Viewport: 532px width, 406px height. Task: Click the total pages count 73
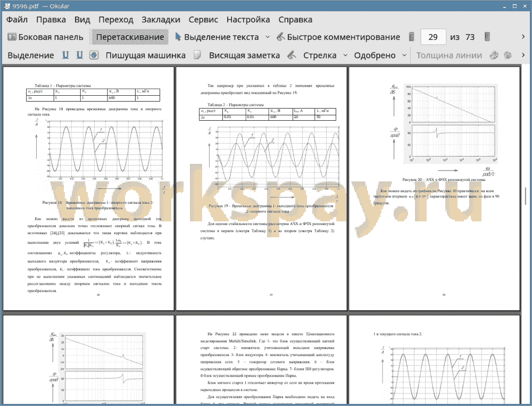tap(470, 37)
